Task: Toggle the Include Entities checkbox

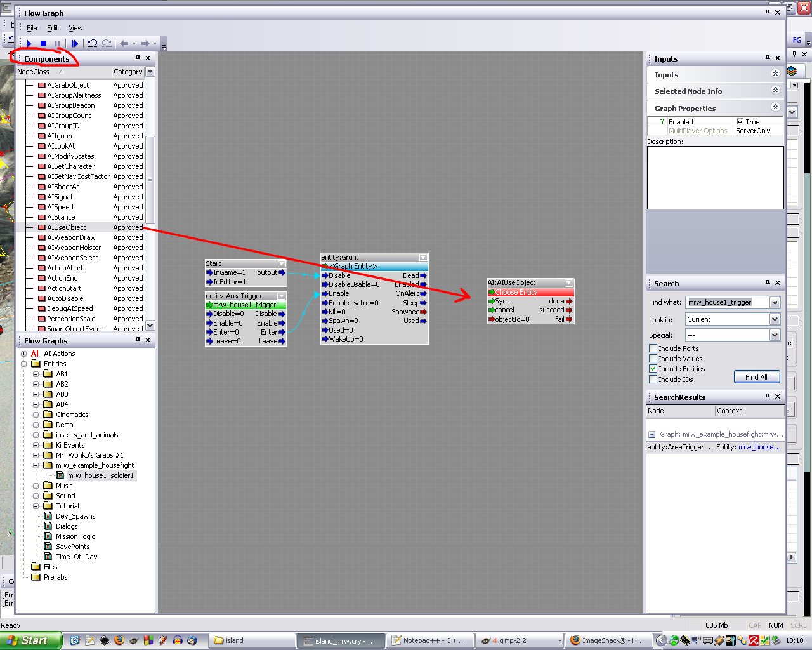Action: (x=653, y=369)
